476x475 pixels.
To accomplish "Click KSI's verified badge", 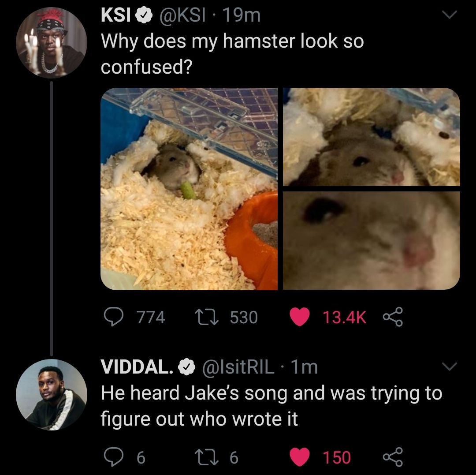I will coord(144,15).
